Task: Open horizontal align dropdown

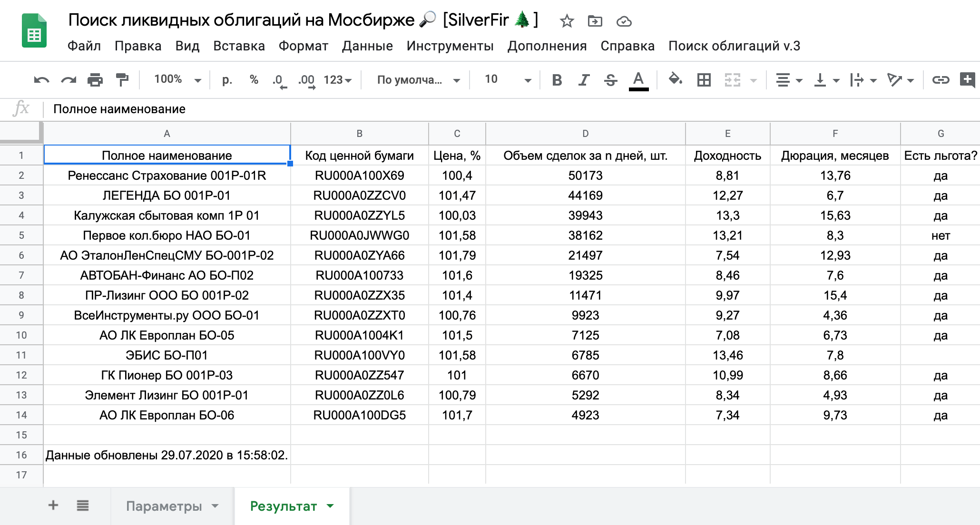Action: [789, 80]
